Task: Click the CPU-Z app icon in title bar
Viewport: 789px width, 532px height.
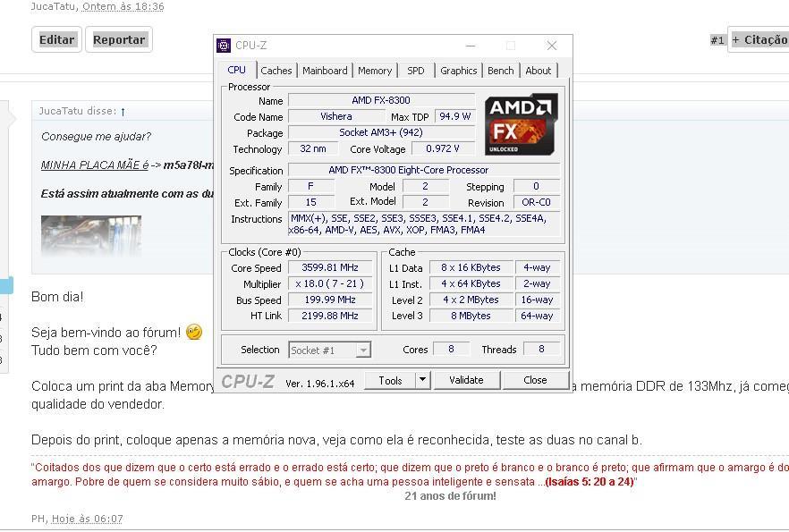Action: point(224,46)
